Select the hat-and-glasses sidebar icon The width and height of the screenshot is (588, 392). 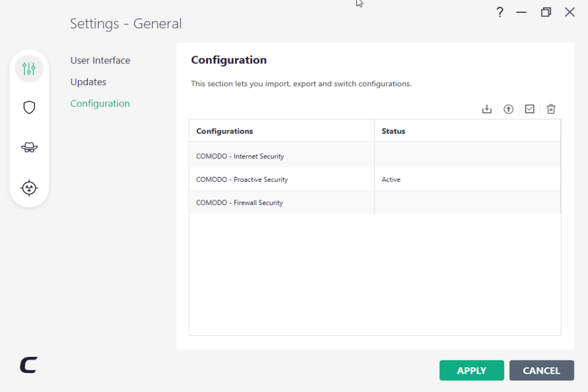point(29,147)
